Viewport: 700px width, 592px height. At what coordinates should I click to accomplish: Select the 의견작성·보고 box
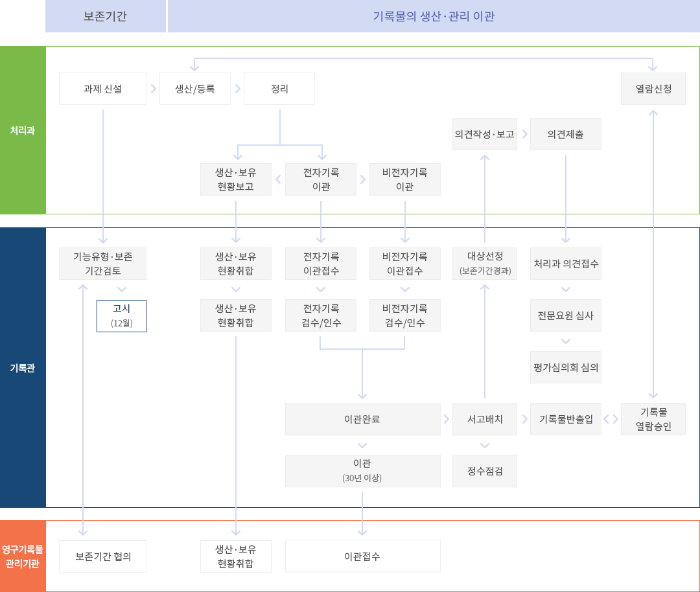[485, 134]
